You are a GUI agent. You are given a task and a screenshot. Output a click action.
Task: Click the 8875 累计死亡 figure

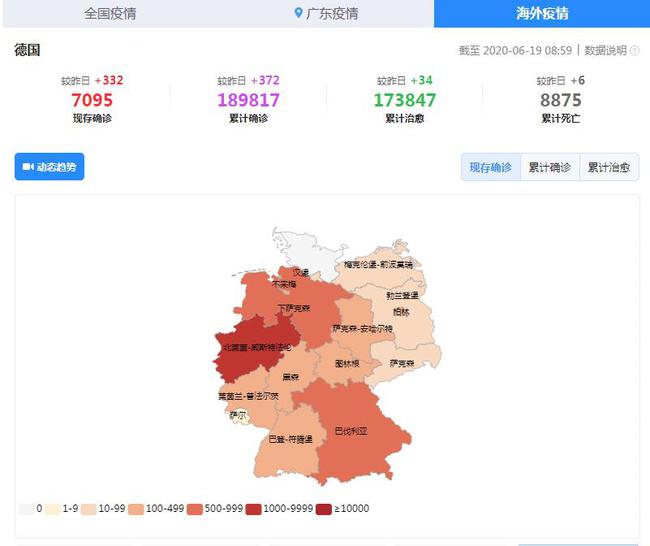click(x=561, y=100)
